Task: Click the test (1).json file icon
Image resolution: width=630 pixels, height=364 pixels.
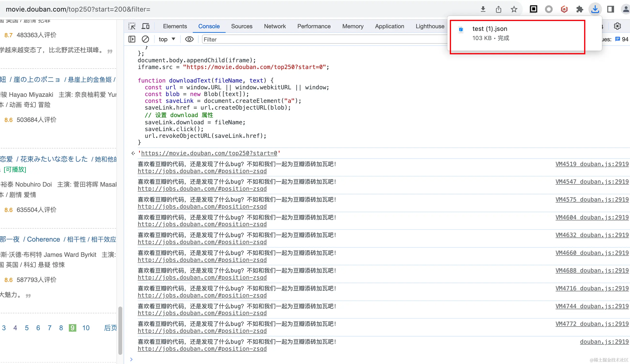Action: pos(461,30)
